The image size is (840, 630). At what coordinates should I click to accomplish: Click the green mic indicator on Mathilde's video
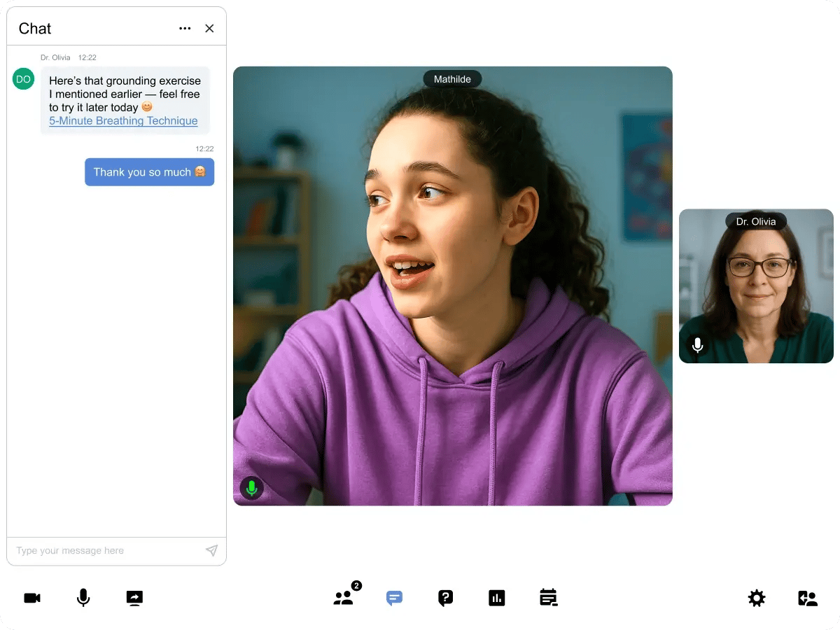click(252, 488)
